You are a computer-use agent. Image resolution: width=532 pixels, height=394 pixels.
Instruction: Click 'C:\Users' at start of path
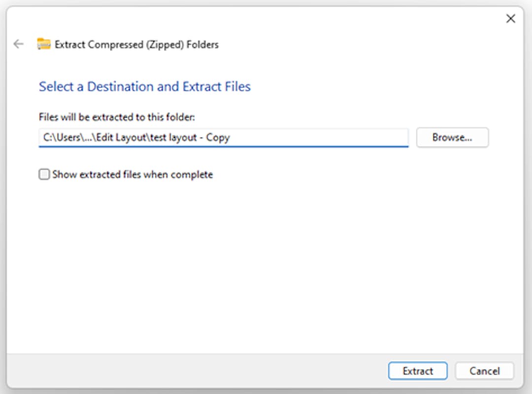pyautogui.click(x=61, y=138)
